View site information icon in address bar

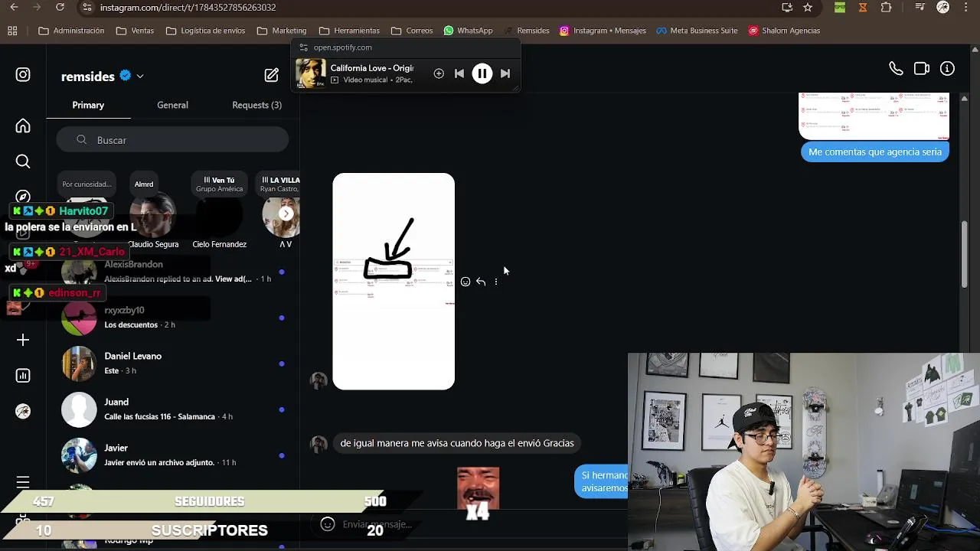pos(87,8)
